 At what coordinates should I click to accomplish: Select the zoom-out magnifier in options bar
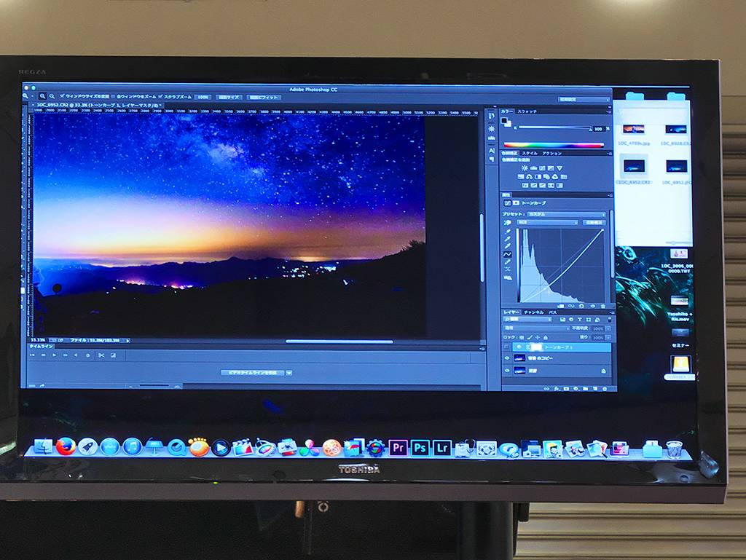(x=52, y=97)
